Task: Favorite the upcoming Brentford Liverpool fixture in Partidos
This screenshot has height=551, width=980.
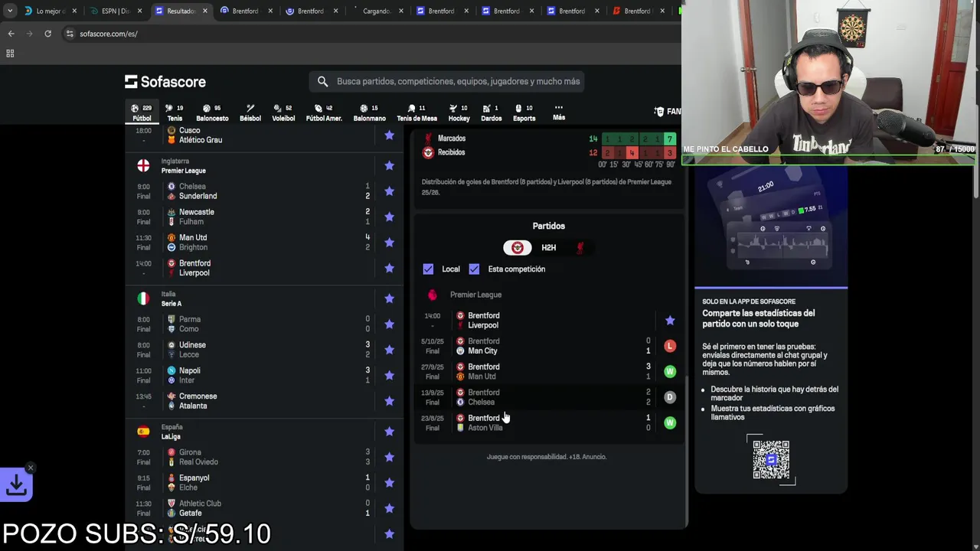Action: click(x=670, y=321)
